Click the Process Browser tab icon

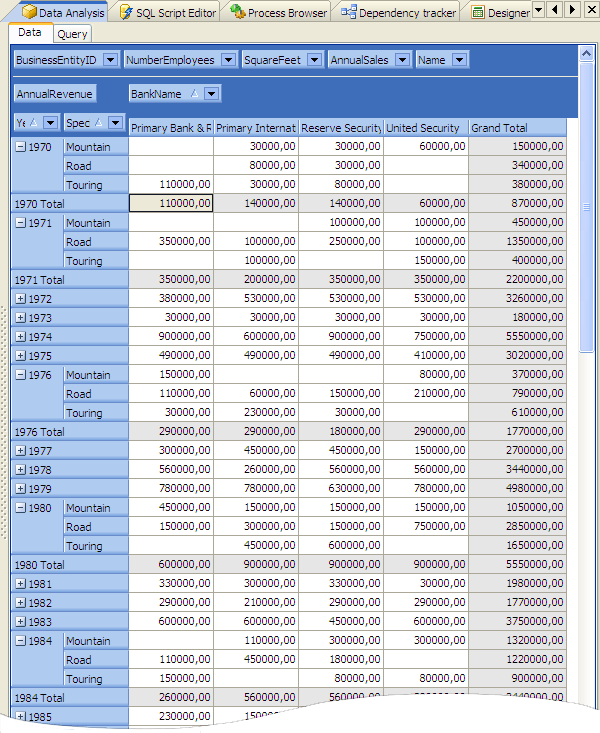pos(238,12)
